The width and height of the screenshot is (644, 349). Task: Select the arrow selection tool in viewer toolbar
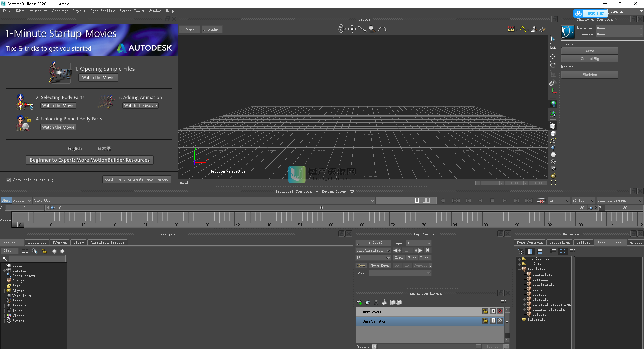553,39
